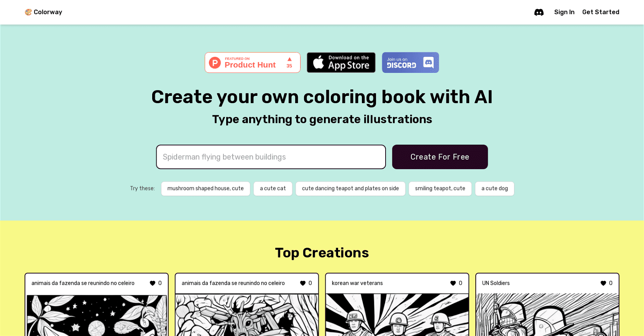Open the Sign In page

[x=564, y=12]
